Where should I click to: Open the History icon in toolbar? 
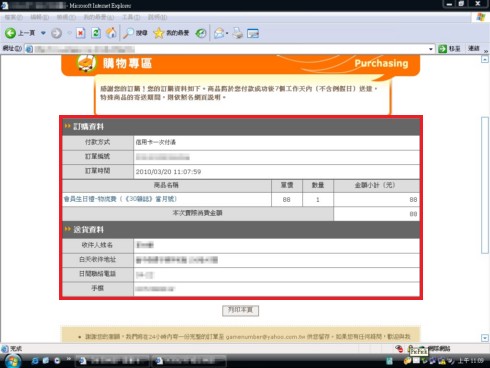[200, 33]
